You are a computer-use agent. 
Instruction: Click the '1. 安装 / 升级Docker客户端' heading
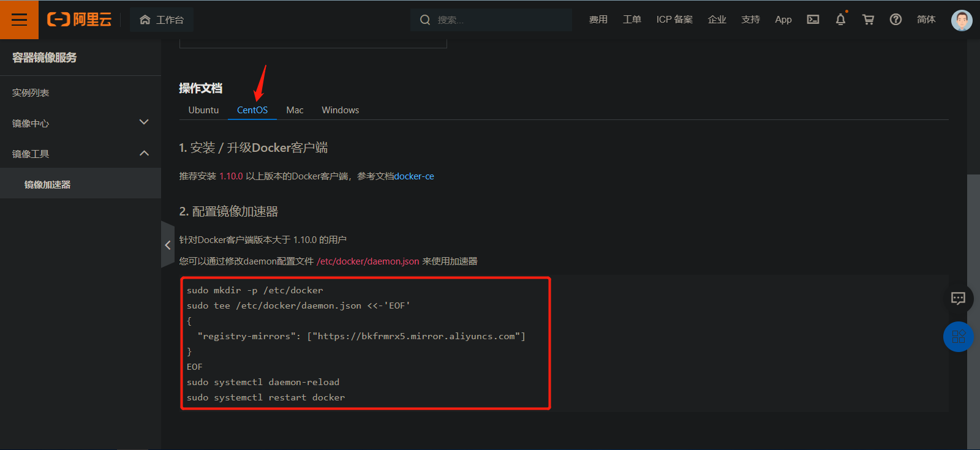[253, 148]
